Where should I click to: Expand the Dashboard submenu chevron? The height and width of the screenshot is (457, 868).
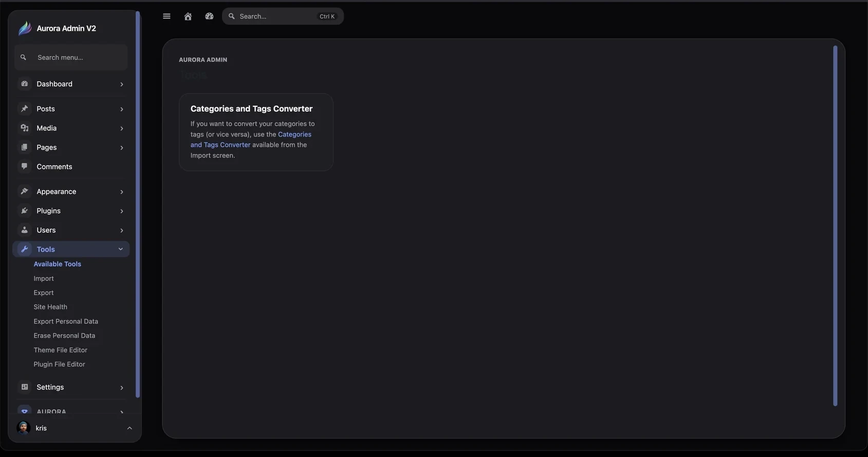point(122,84)
